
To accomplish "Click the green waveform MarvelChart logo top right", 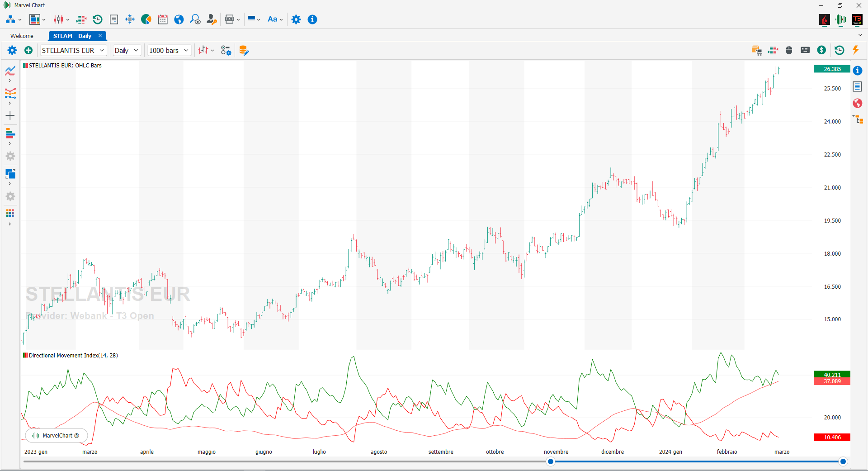I will (x=841, y=19).
